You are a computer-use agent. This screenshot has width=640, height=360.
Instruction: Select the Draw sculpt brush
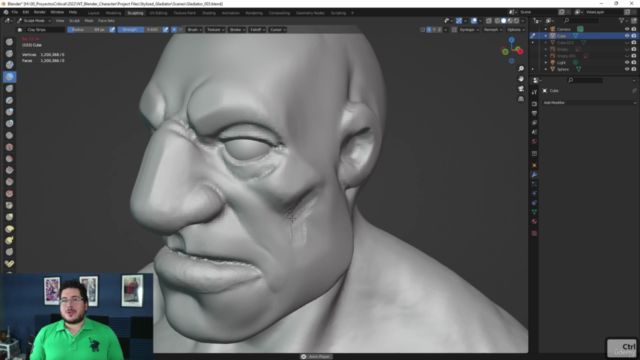pyautogui.click(x=9, y=42)
